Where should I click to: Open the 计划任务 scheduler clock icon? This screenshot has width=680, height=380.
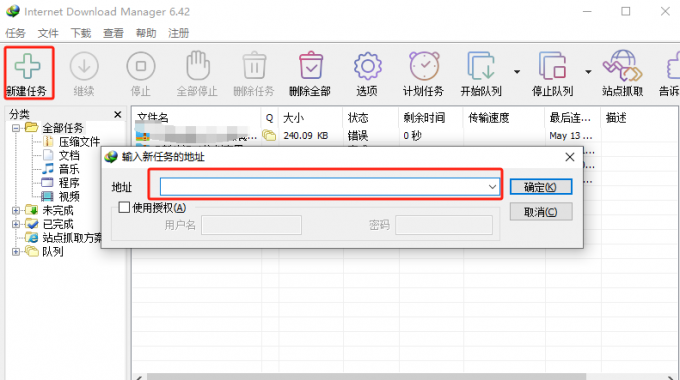(x=424, y=66)
